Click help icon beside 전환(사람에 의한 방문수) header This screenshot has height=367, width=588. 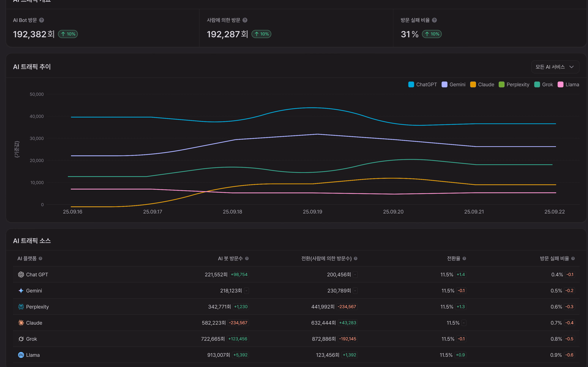tap(355, 258)
